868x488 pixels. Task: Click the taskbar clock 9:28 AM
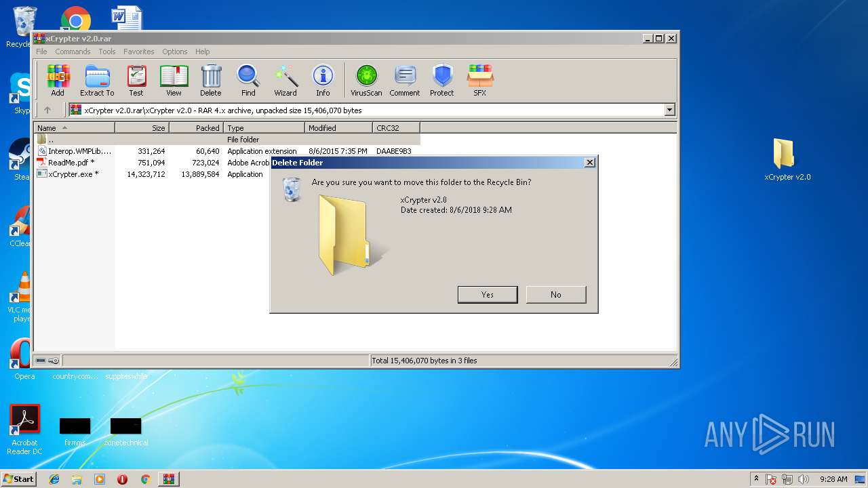(x=833, y=479)
